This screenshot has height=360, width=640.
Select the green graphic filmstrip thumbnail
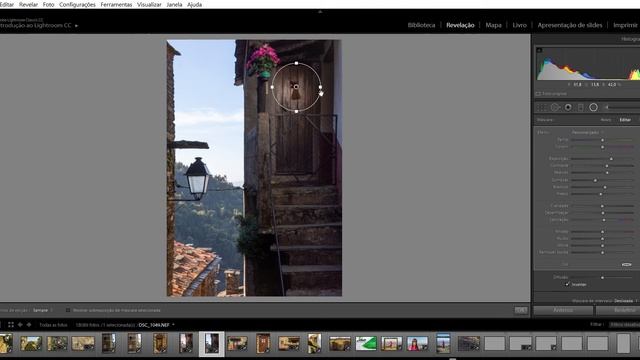coord(366,343)
